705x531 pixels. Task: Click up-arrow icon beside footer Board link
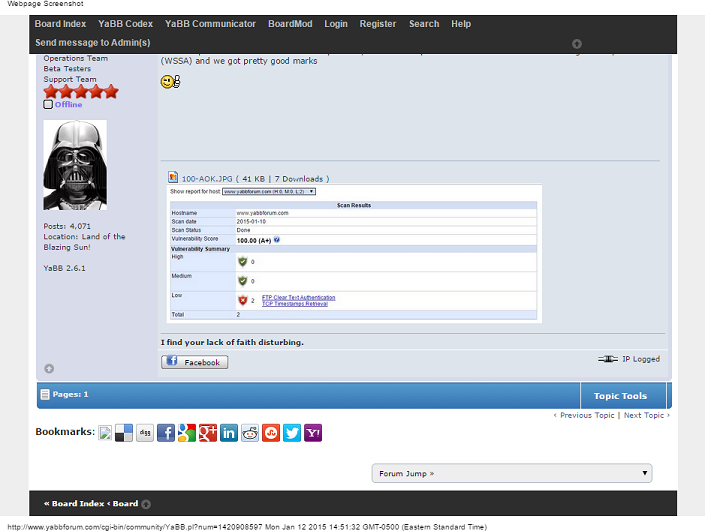coord(146,504)
